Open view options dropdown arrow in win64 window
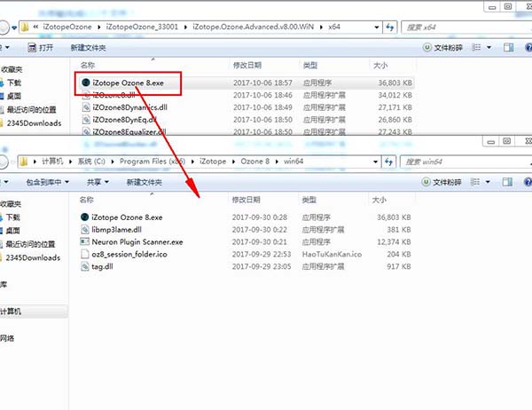 [x=488, y=182]
